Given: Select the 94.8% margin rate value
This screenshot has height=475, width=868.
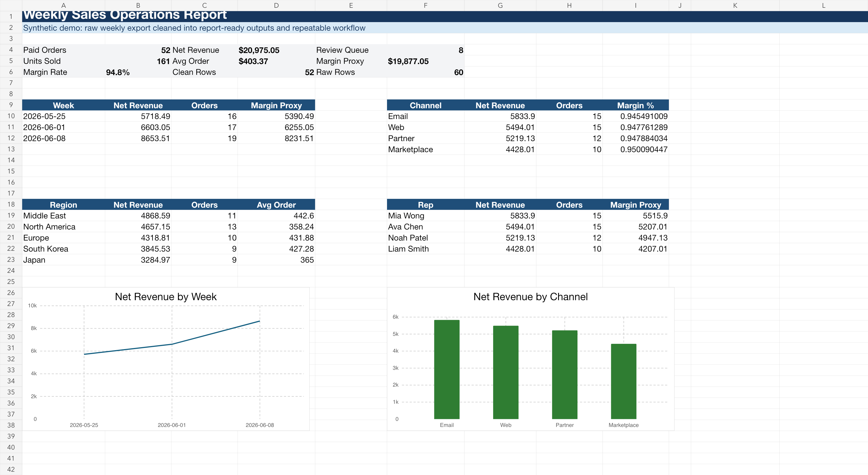Looking at the screenshot, I should pos(138,72).
